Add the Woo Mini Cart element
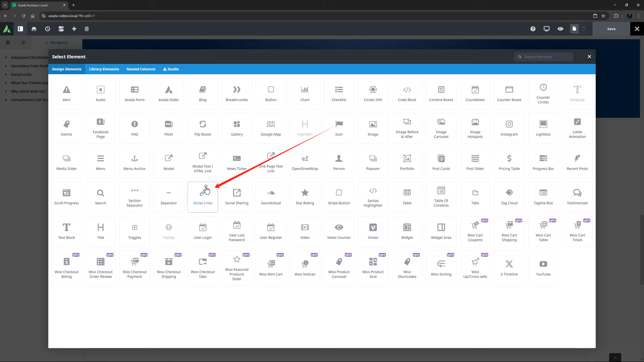Screen dimensions: 644x362 coord(271,268)
